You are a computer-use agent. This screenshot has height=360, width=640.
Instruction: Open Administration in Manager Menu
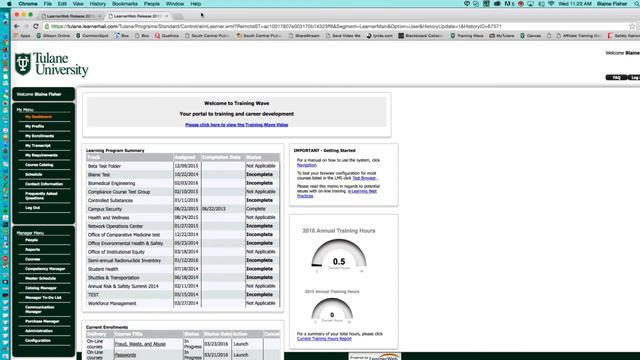pyautogui.click(x=39, y=331)
